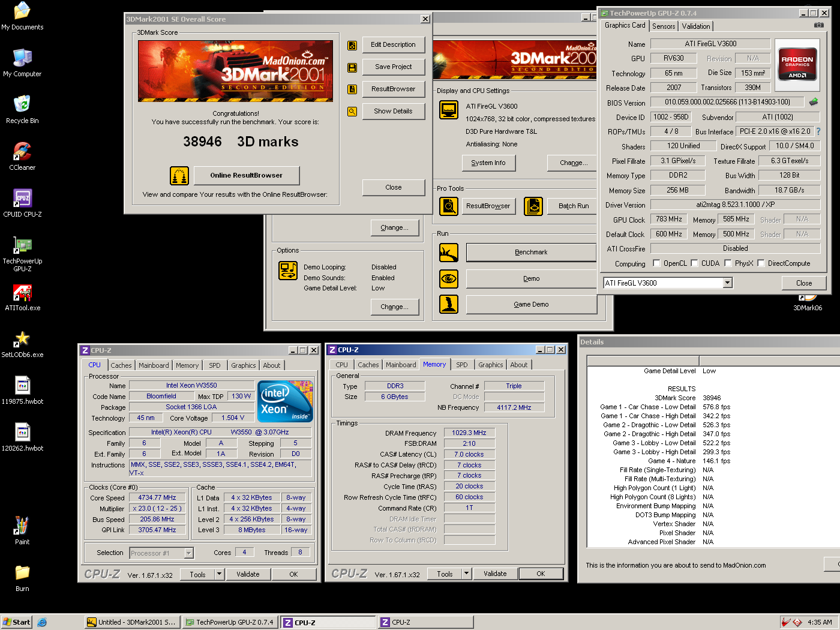The image size is (840, 630).
Task: Expand Tools dropdown arrow in Memory CPU-Z
Action: coord(467,574)
